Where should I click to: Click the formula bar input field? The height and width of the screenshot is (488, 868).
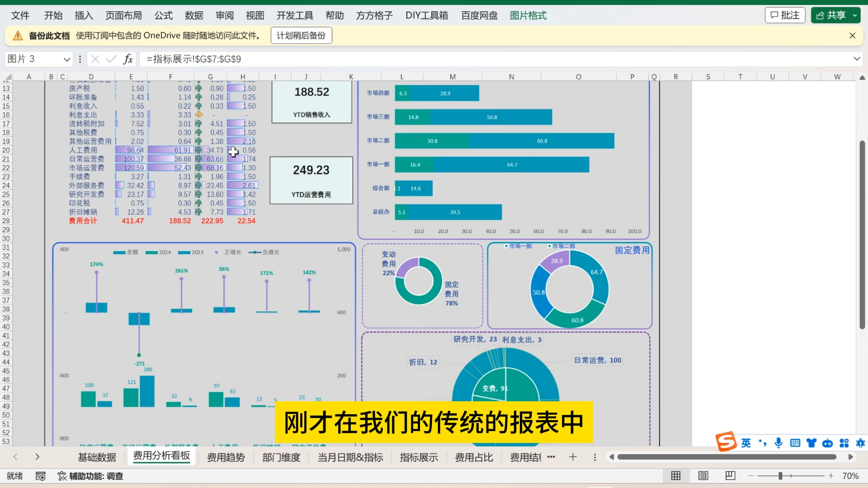tap(495, 59)
